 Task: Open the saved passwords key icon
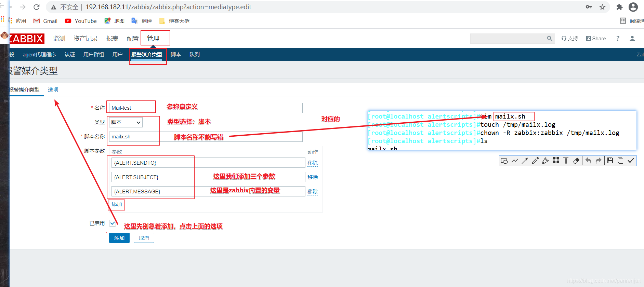click(589, 7)
